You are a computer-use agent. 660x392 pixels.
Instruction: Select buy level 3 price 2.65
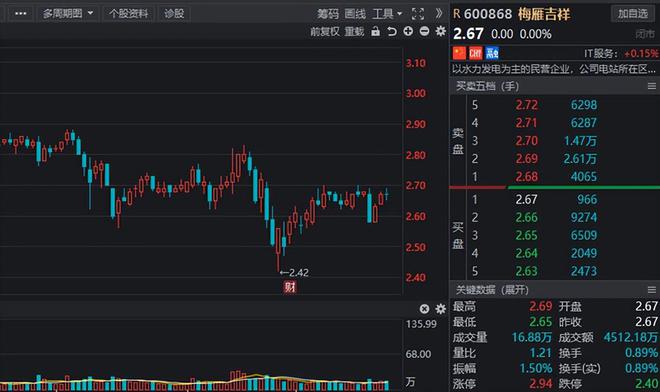pyautogui.click(x=527, y=235)
